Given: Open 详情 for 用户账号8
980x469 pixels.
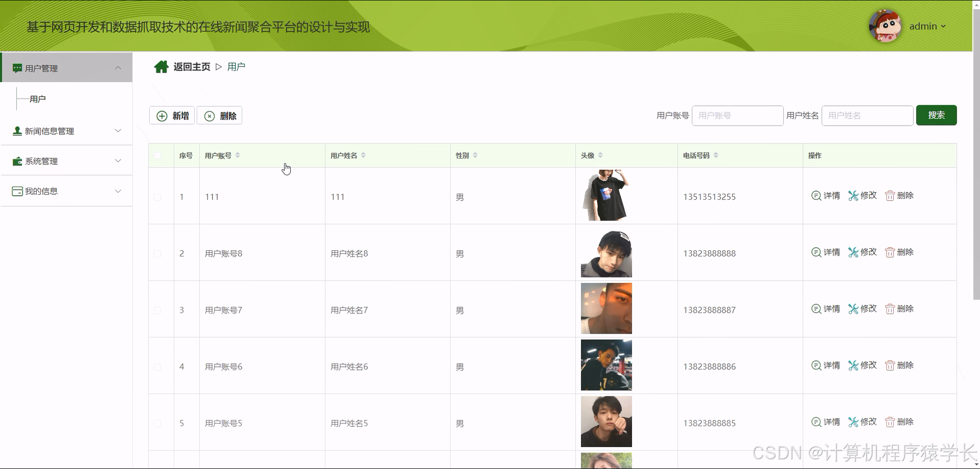Looking at the screenshot, I should (x=826, y=252).
